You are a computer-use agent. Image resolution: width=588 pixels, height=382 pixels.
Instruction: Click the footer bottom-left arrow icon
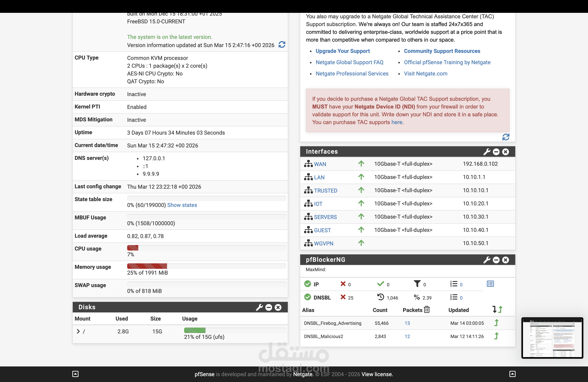75,374
